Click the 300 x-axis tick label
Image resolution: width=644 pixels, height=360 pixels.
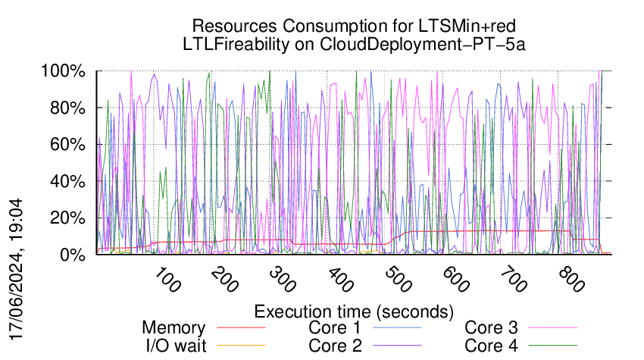pyautogui.click(x=283, y=280)
